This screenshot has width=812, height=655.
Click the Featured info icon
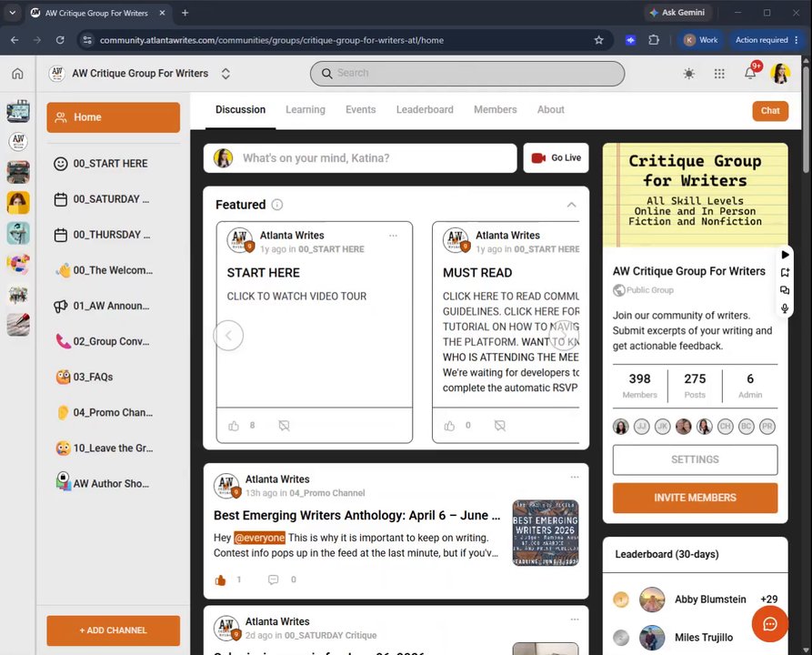click(x=277, y=205)
